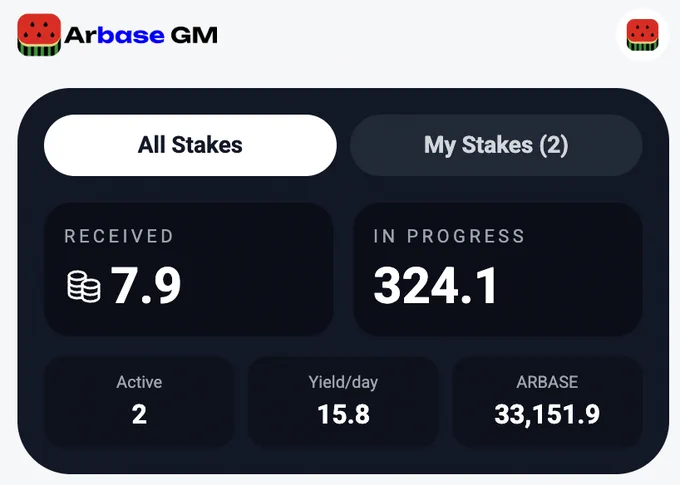
Task: Click the 324.1 in-progress amount
Action: [436, 285]
